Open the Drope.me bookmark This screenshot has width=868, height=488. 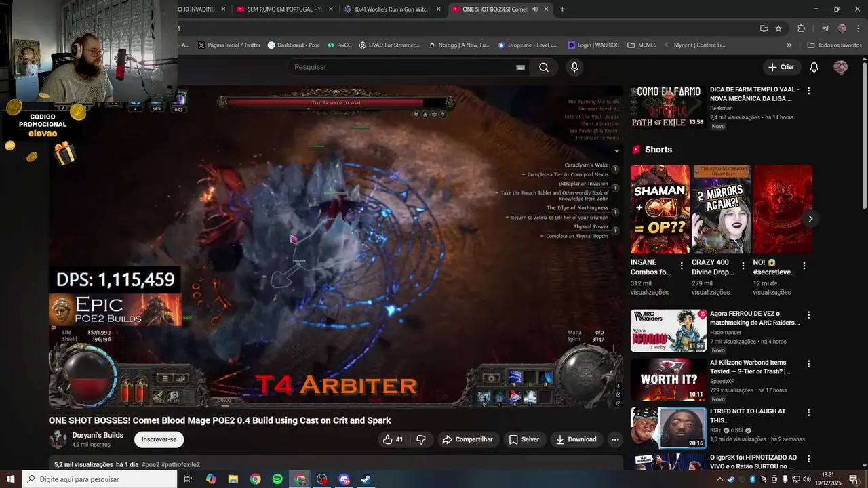point(528,45)
